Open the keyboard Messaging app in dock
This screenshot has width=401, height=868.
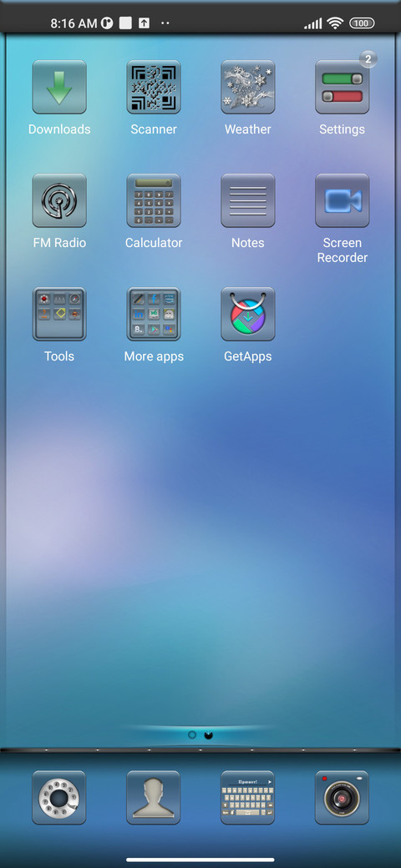click(x=247, y=798)
